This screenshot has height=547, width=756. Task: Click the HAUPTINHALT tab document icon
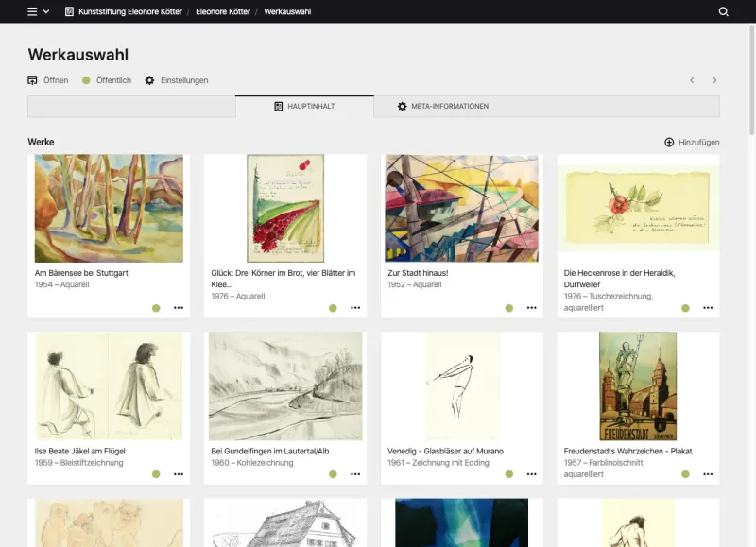pos(278,107)
